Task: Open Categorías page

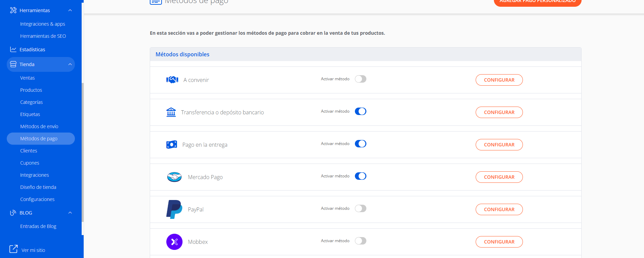Action: 31,102
